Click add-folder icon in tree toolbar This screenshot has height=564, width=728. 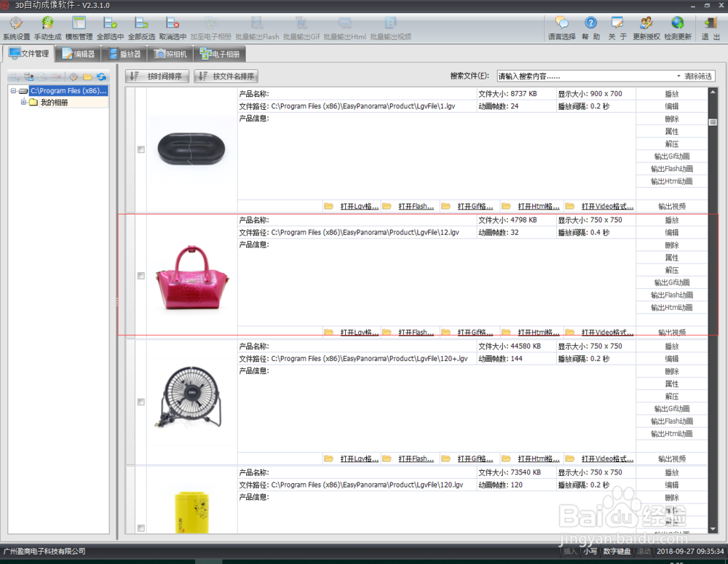tap(29, 77)
